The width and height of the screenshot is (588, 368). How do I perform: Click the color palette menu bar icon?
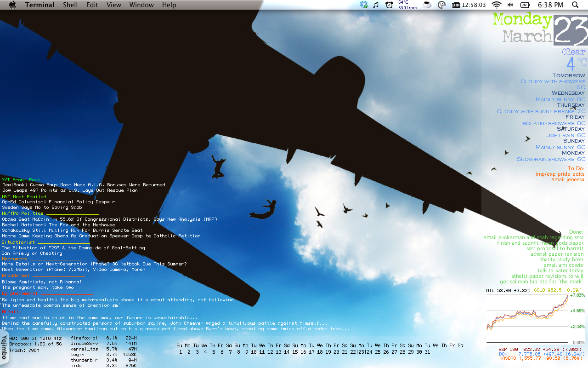(x=442, y=5)
